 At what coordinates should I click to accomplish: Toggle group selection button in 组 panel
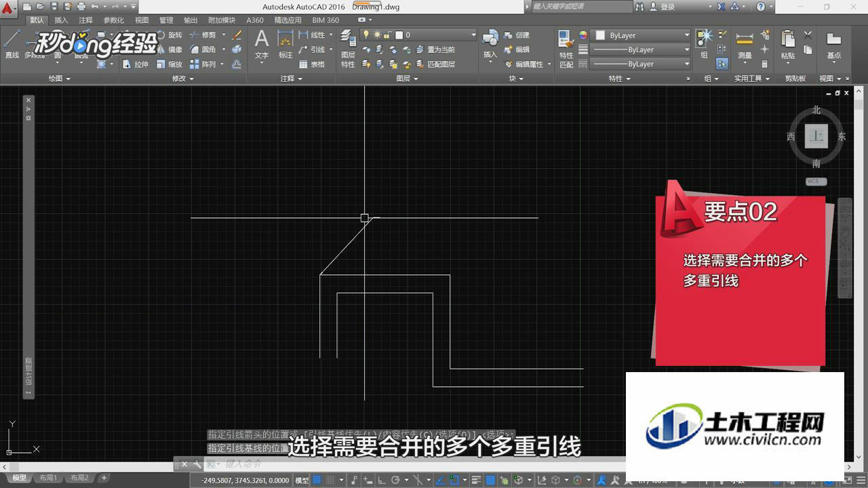tap(722, 64)
